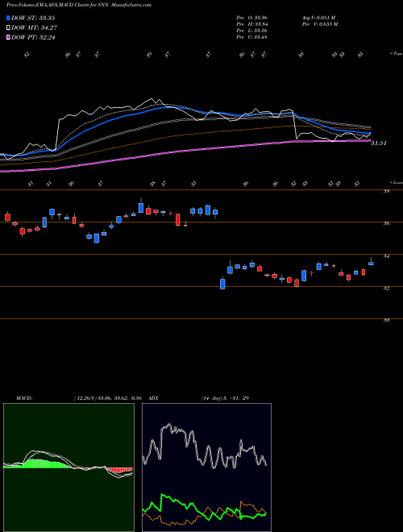
Task: Open the green MACD histogram panel
Action: (69, 468)
